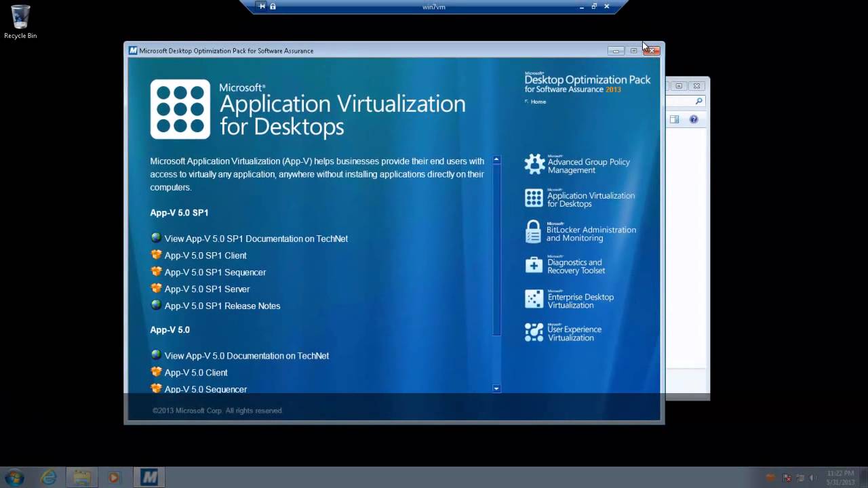Click globe icon beside App-V 5.0 Documentation
The image size is (868, 488).
156,355
